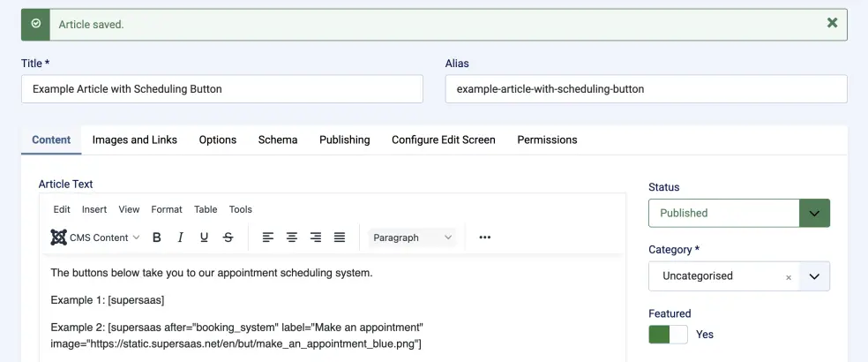Justify the article text
The image size is (868, 362).
pyautogui.click(x=340, y=238)
